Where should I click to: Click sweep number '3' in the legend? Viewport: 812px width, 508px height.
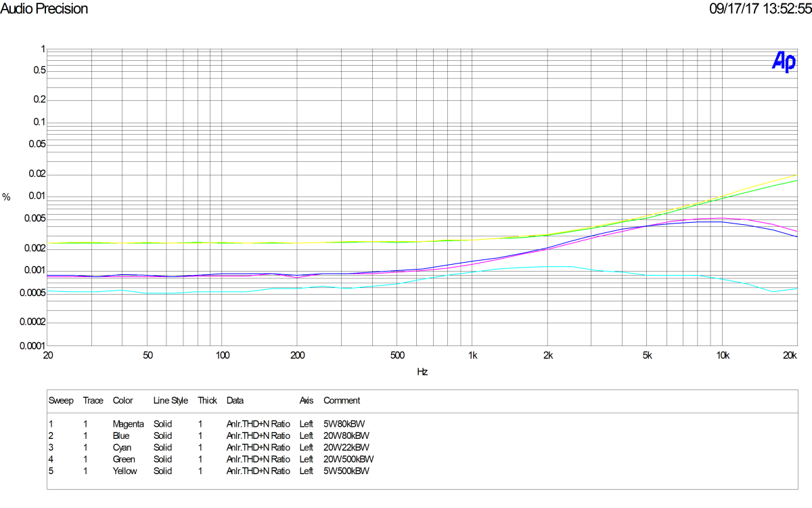point(51,448)
